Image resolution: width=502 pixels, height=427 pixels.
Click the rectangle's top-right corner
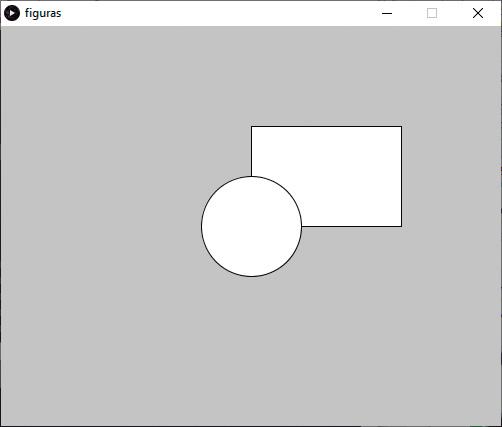[x=402, y=126]
